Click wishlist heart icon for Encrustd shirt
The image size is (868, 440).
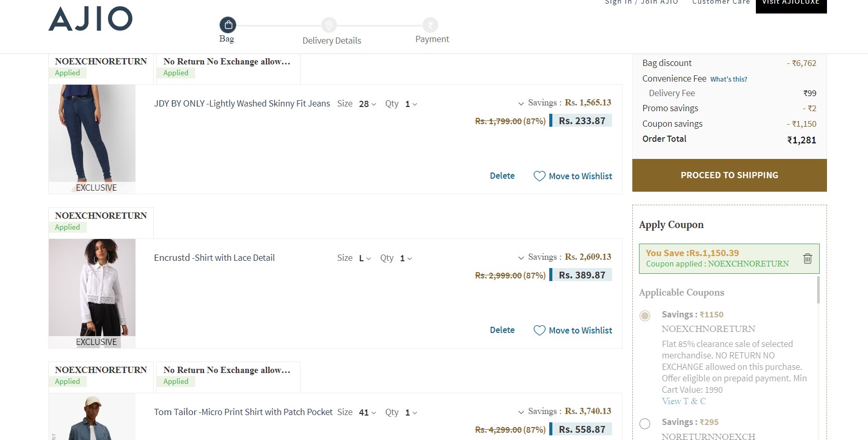point(539,330)
